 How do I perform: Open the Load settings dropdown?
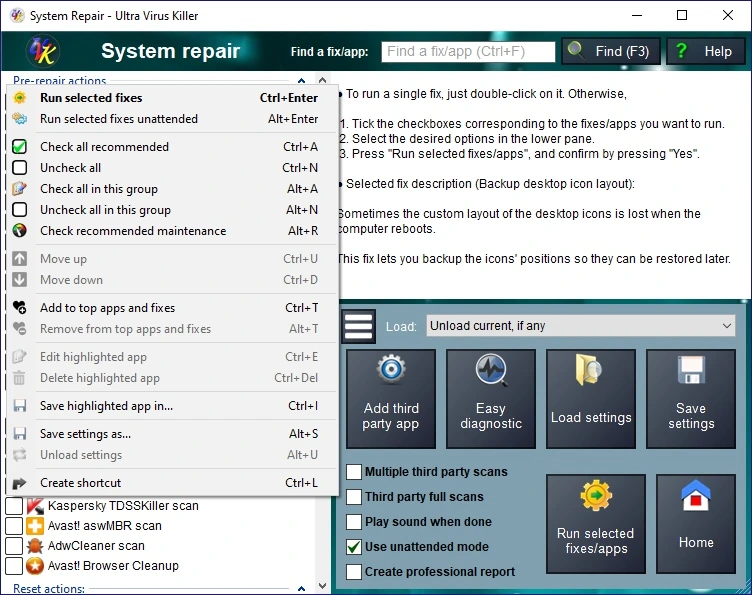580,326
